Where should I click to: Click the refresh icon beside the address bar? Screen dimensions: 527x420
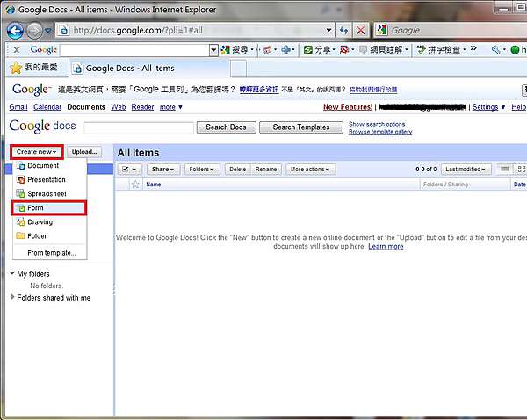point(343,31)
